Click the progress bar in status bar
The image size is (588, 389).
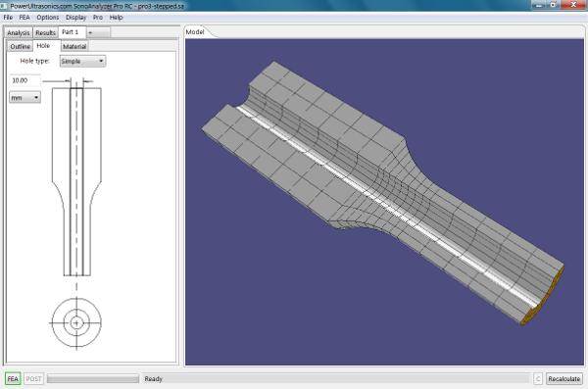pos(93,378)
